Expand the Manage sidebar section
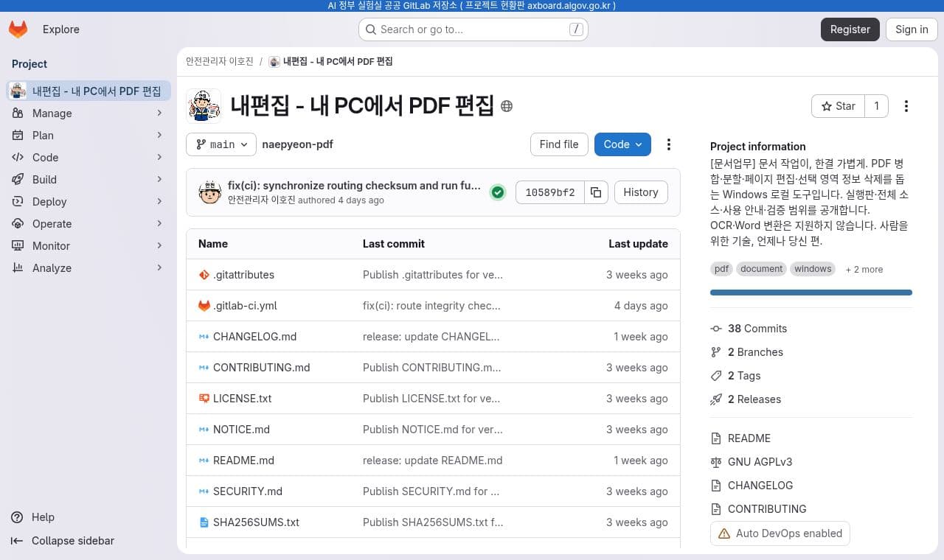Viewport: 944px width, 560px height. (88, 113)
